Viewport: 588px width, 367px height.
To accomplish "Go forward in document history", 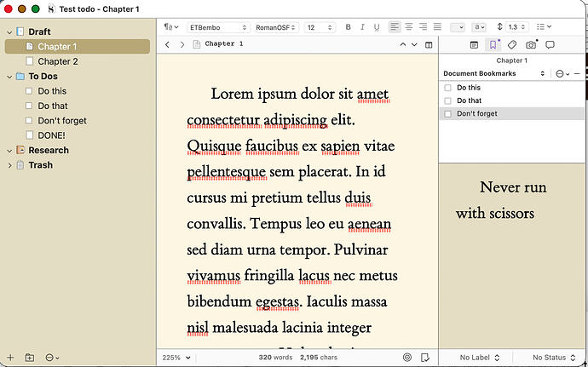I will point(182,44).
